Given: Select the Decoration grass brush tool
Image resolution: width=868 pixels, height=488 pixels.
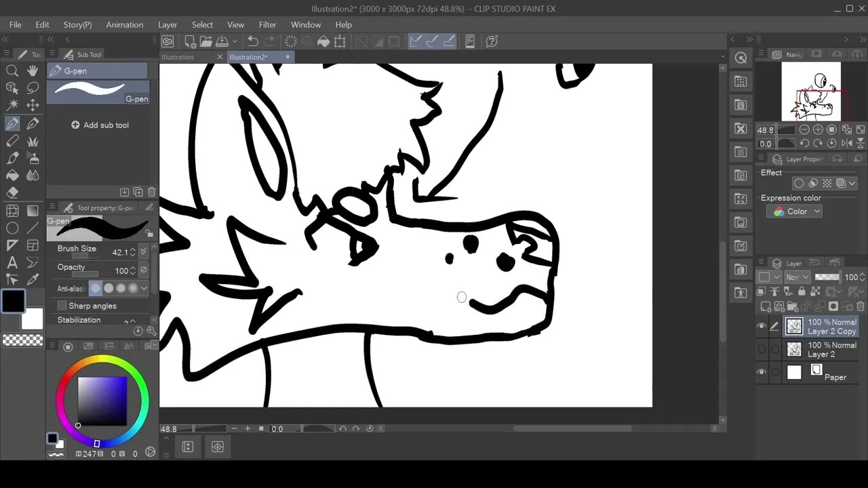Looking at the screenshot, I should point(33,141).
